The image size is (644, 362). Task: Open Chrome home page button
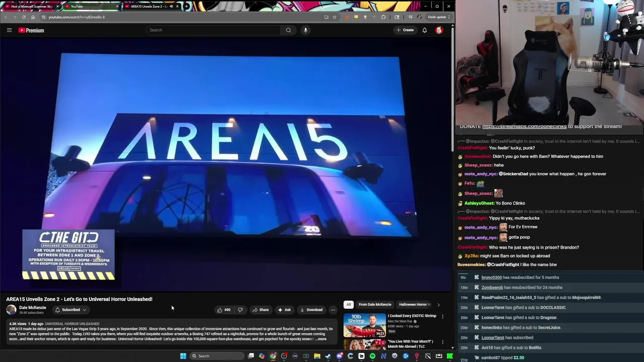click(x=33, y=17)
